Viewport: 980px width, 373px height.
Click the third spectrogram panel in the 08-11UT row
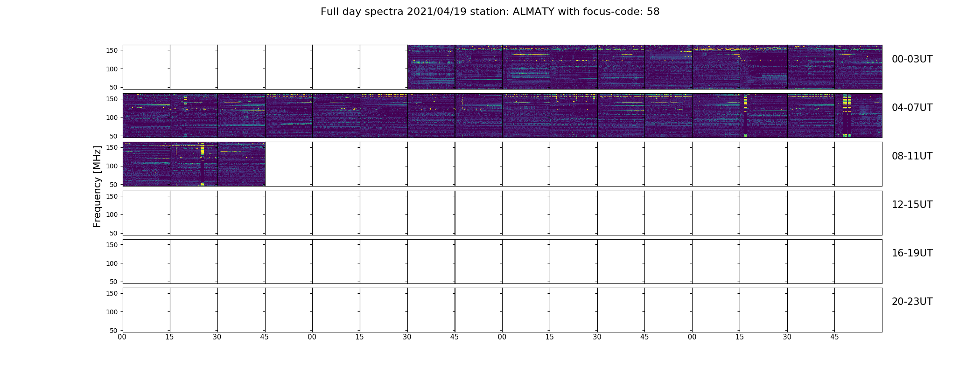tap(241, 164)
